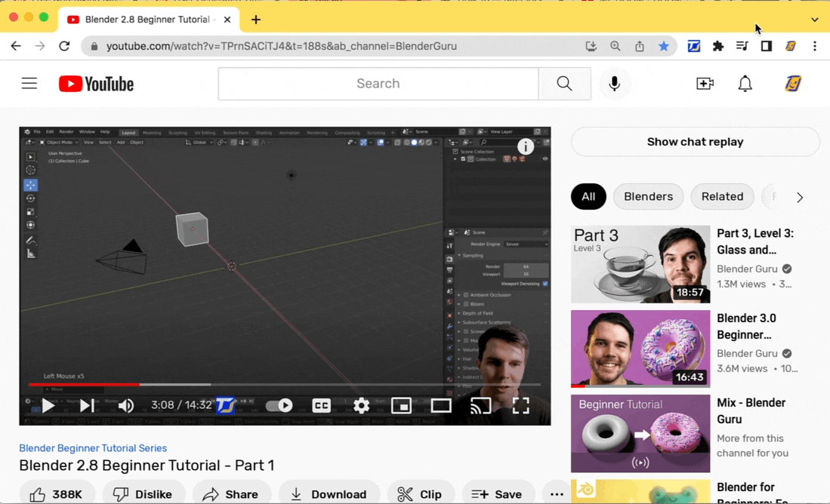Select the Blenders filter chip
This screenshot has width=830, height=504.
(648, 197)
